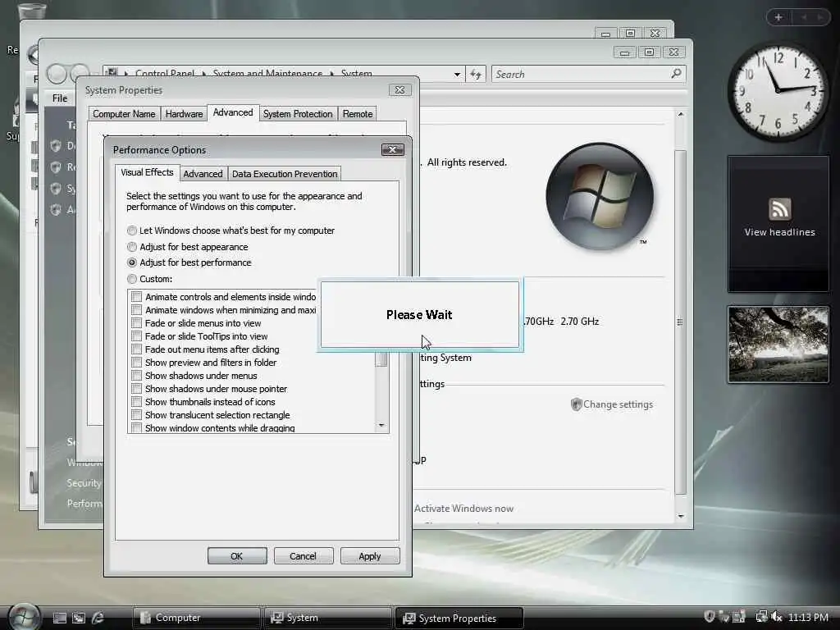Select Advanced tab in System Properties
This screenshot has height=630, width=840.
pos(232,112)
